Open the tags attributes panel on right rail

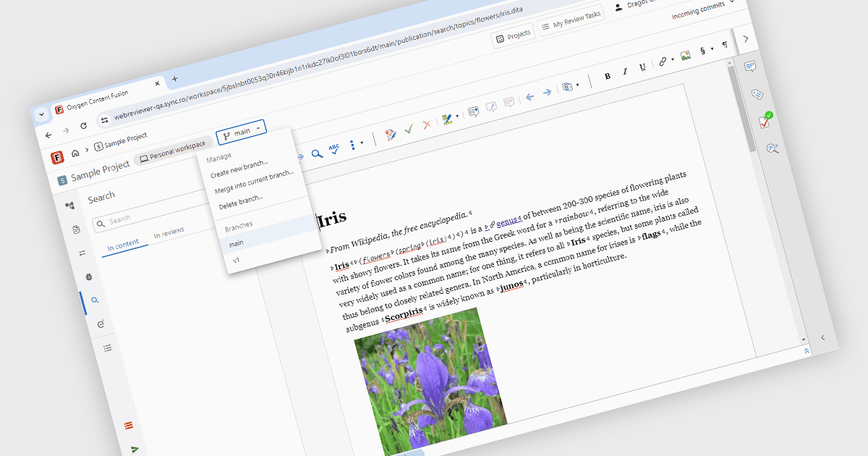point(757,94)
